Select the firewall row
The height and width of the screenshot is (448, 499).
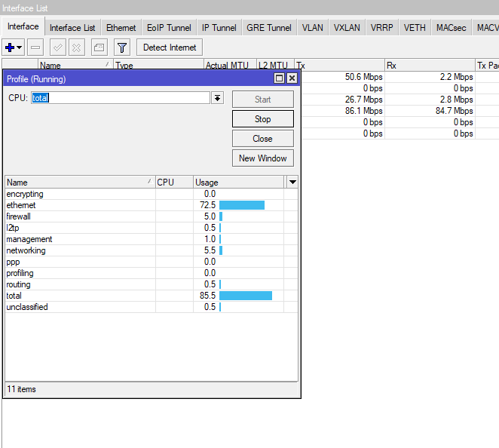pos(152,216)
